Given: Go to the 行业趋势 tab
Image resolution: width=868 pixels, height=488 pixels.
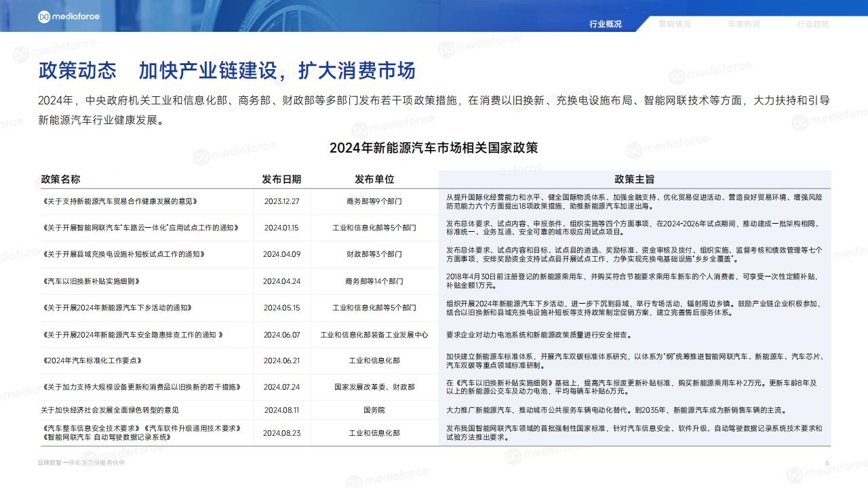Looking at the screenshot, I should pos(813,24).
